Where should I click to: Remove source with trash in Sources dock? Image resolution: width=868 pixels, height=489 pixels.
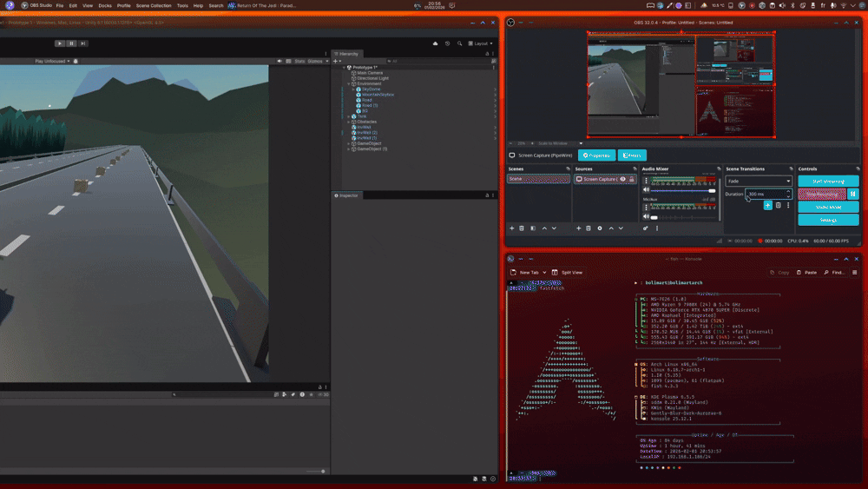[x=589, y=228]
